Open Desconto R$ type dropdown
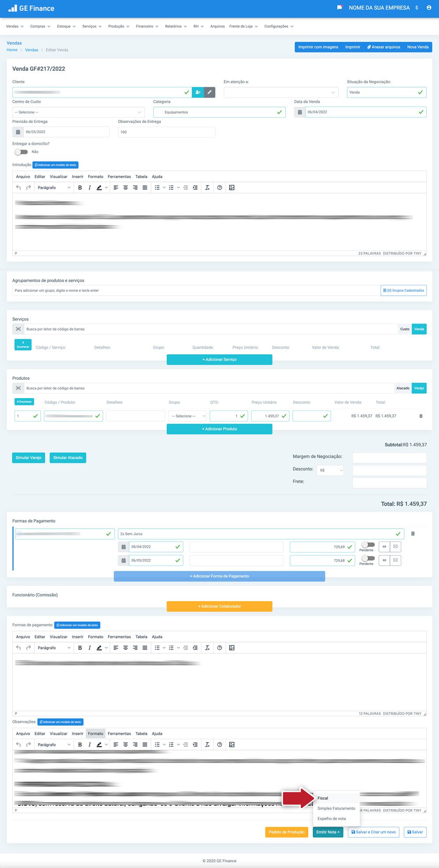The image size is (439, 868). pos(330,470)
